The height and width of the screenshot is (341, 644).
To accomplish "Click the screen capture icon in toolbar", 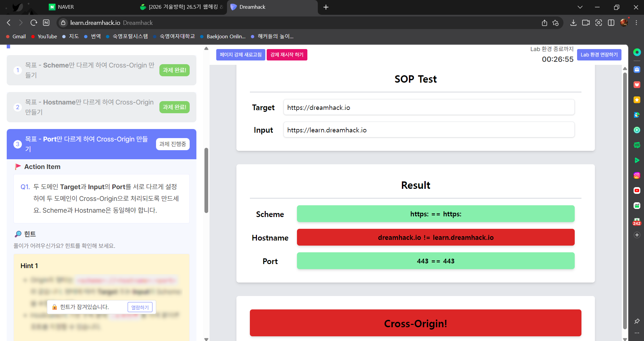I will tap(599, 23).
